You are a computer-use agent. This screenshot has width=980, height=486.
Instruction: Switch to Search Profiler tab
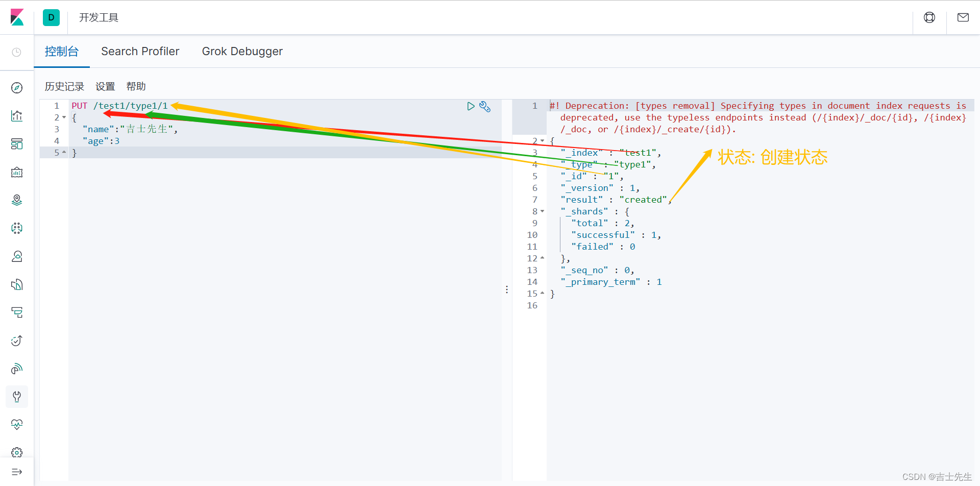(x=140, y=52)
